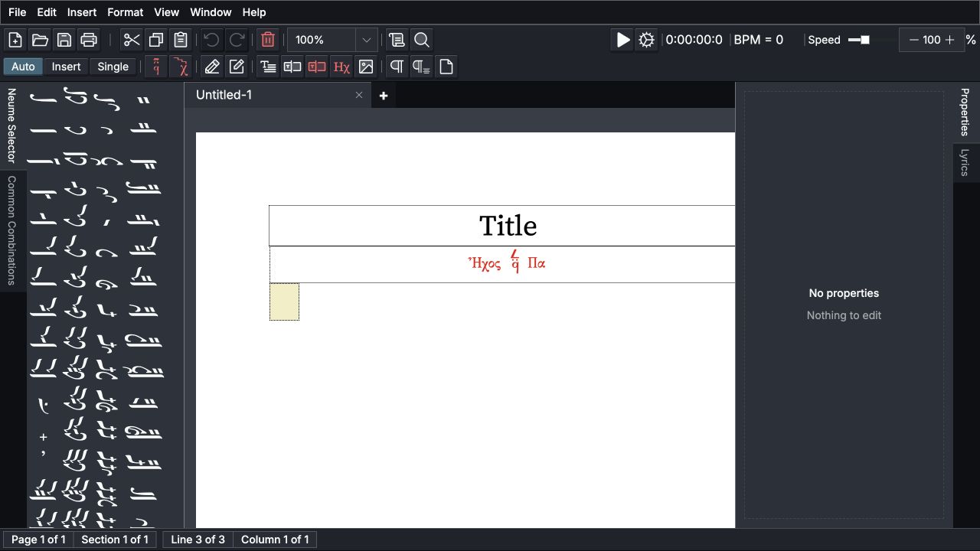Insert a text box element icon
Viewport: 980px width, 551px height.
point(292,67)
